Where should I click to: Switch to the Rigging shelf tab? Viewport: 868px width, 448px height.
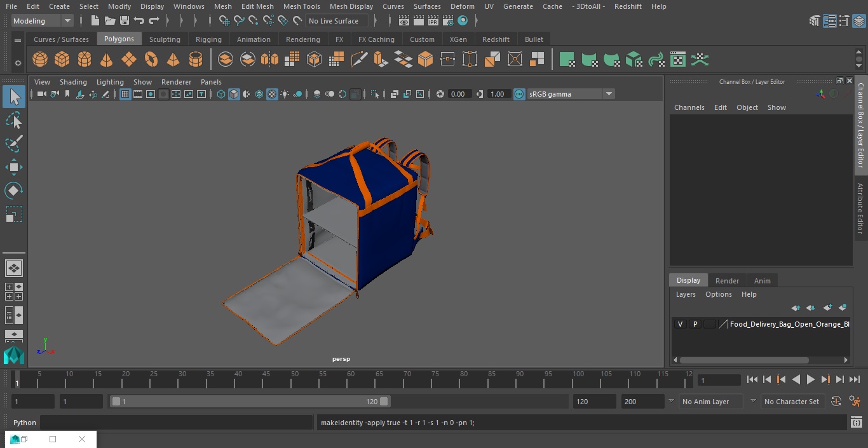coord(208,39)
